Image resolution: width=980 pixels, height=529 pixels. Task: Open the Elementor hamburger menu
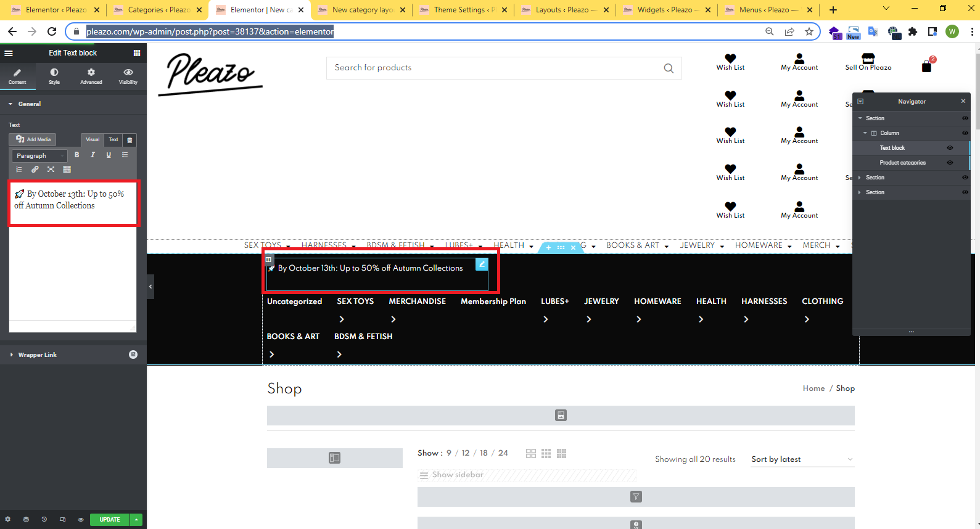pyautogui.click(x=9, y=53)
